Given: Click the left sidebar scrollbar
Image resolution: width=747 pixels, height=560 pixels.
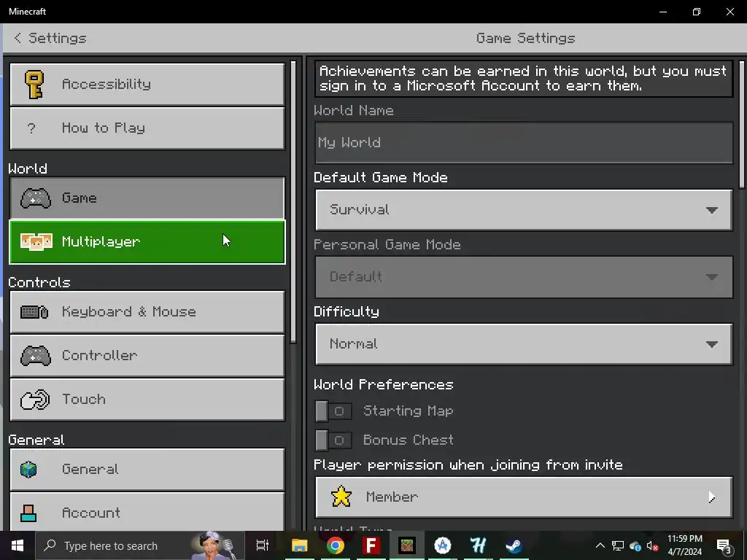Looking at the screenshot, I should click(293, 202).
